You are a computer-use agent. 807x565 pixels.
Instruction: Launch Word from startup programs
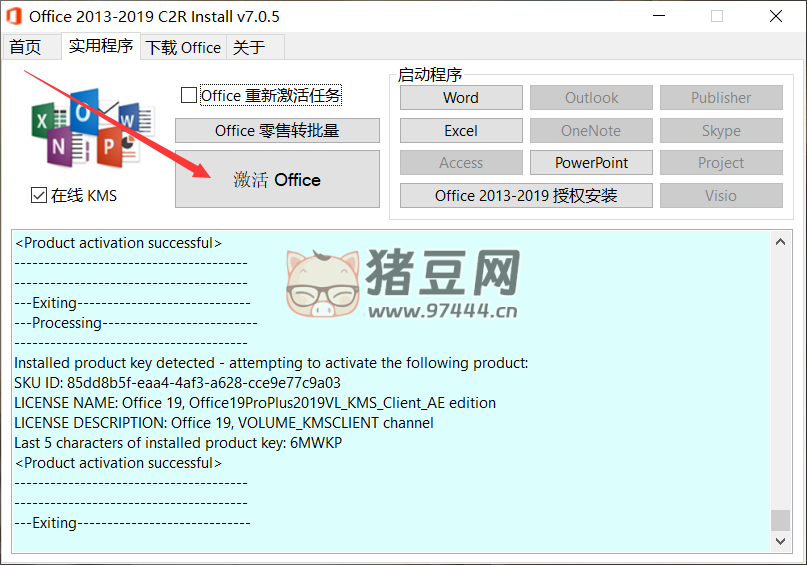(x=461, y=98)
